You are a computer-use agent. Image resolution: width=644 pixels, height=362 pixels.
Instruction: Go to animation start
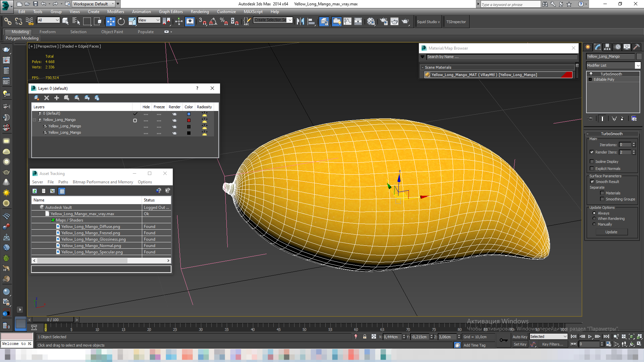(x=574, y=337)
